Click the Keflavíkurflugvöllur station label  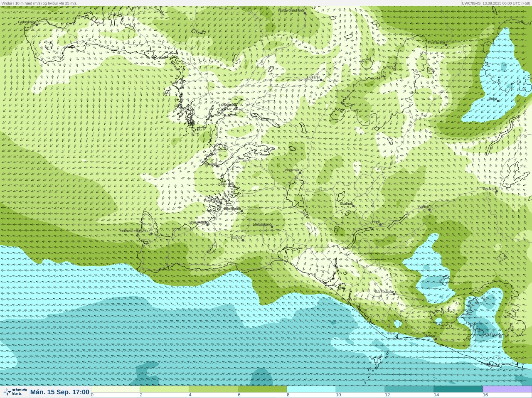(135, 231)
